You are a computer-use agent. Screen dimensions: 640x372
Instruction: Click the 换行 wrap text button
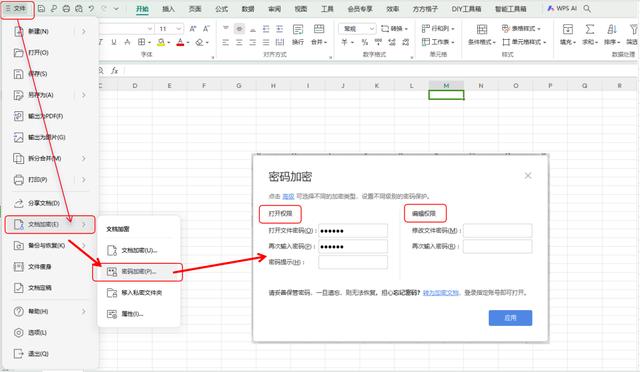(x=298, y=34)
